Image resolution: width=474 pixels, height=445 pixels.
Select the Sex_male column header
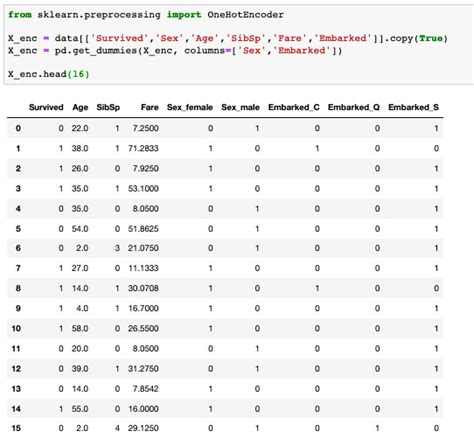240,107
